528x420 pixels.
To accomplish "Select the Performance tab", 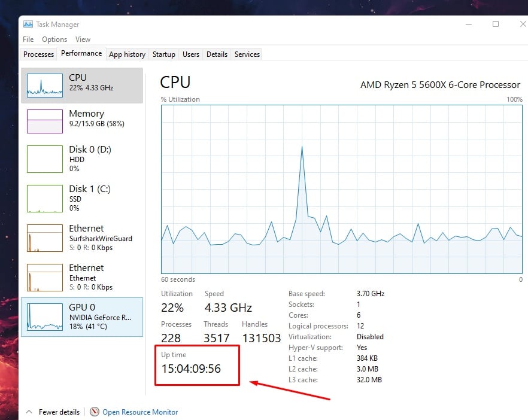I will pos(81,53).
